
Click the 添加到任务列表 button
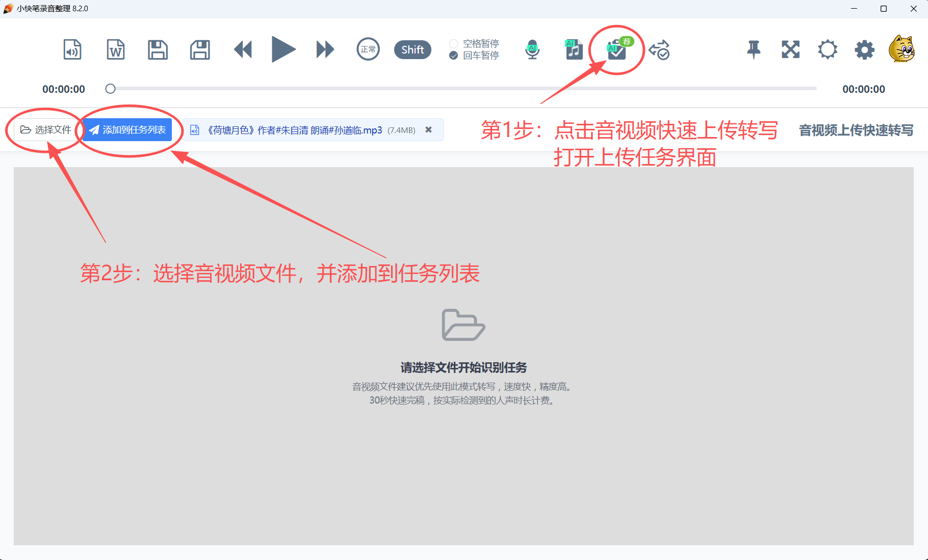click(127, 130)
